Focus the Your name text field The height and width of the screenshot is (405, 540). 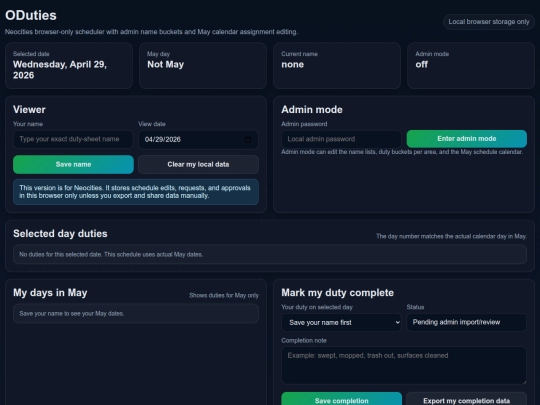point(73,139)
